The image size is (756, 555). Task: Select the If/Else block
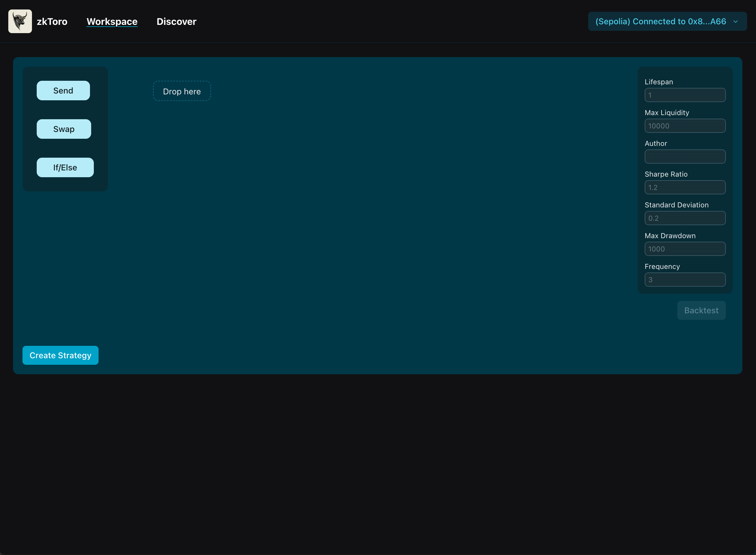pos(65,167)
